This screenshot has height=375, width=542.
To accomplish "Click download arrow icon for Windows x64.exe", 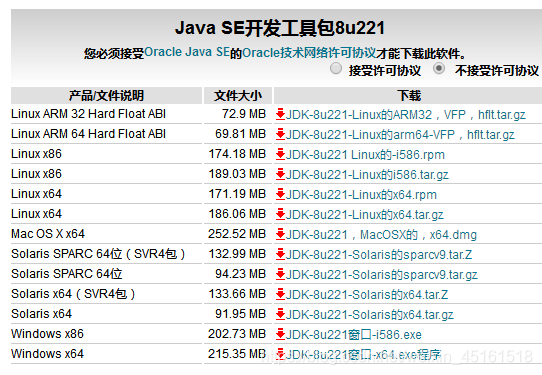I will 280,354.
